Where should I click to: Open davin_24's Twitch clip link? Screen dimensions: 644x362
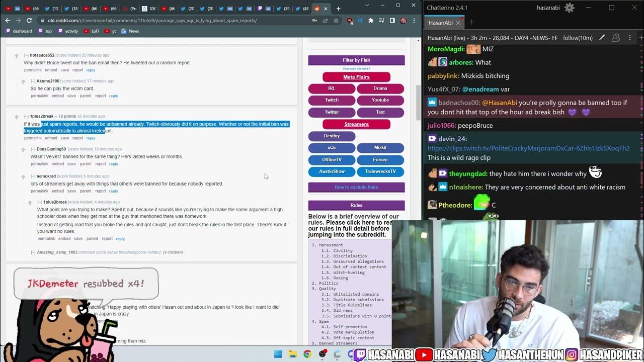pos(528,148)
